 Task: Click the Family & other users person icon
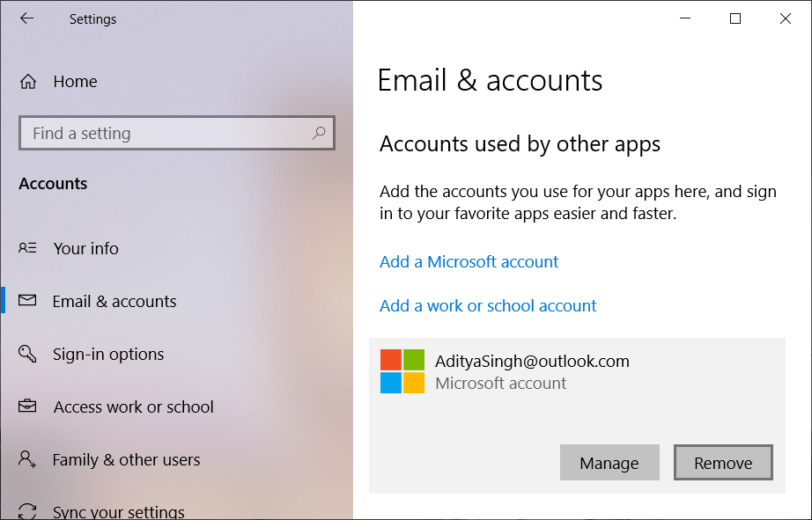point(27,459)
